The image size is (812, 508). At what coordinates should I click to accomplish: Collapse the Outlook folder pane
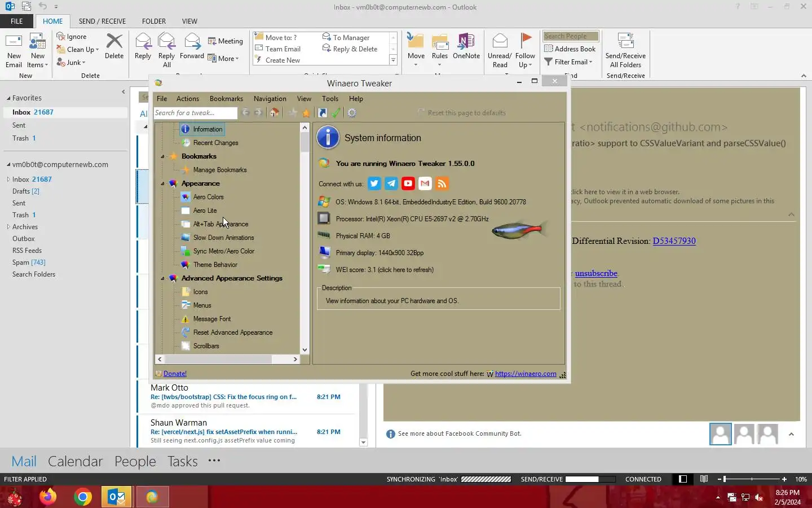[123, 92]
